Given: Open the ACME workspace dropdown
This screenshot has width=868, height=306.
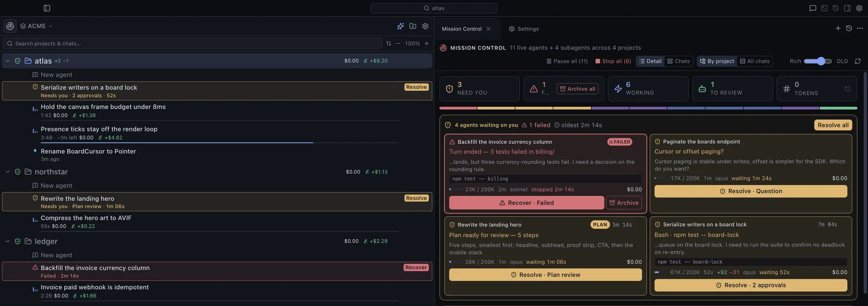Looking at the screenshot, I should click(36, 26).
